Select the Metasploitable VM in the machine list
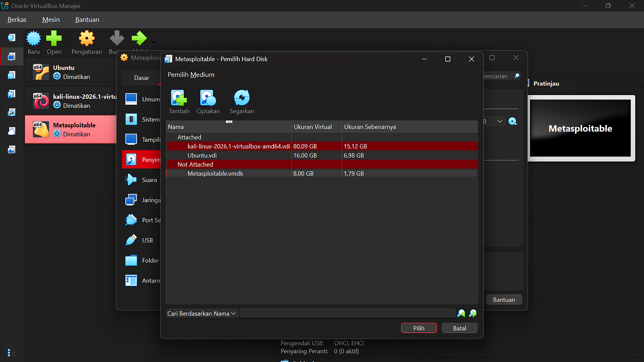 tap(71, 129)
